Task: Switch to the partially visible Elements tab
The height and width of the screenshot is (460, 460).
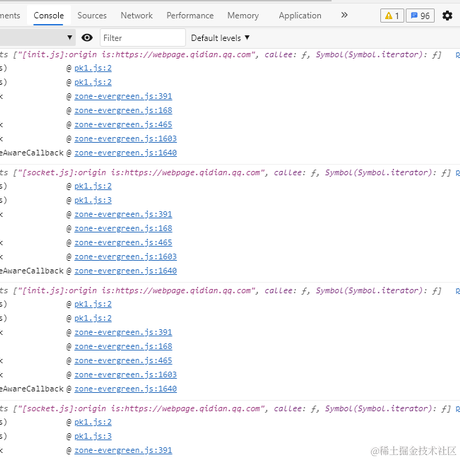Action: pos(10,15)
